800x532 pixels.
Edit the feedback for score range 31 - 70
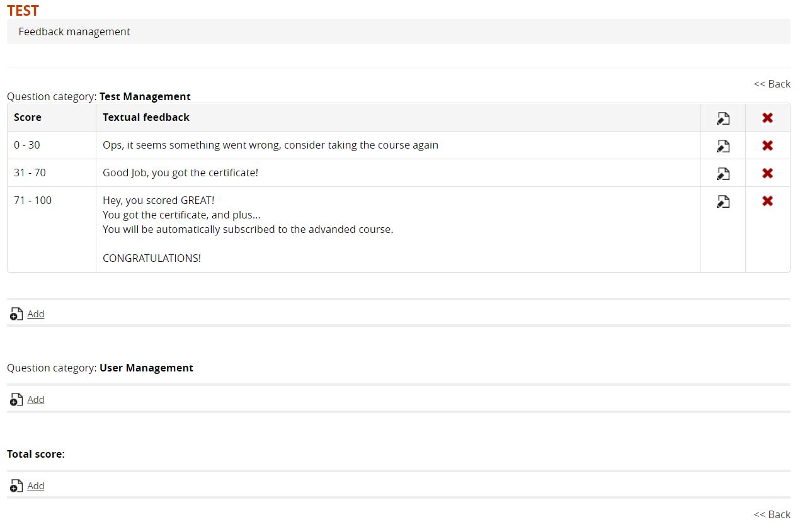pos(723,173)
